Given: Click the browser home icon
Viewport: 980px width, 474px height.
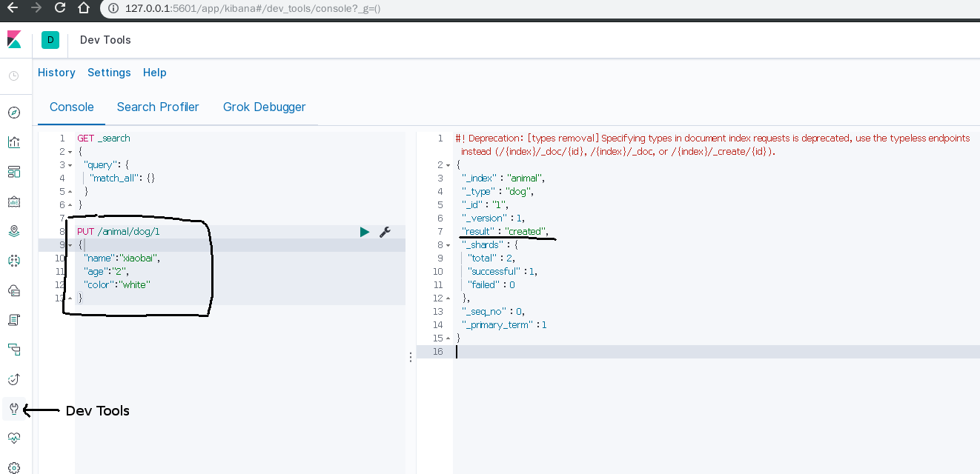Looking at the screenshot, I should coord(85,8).
